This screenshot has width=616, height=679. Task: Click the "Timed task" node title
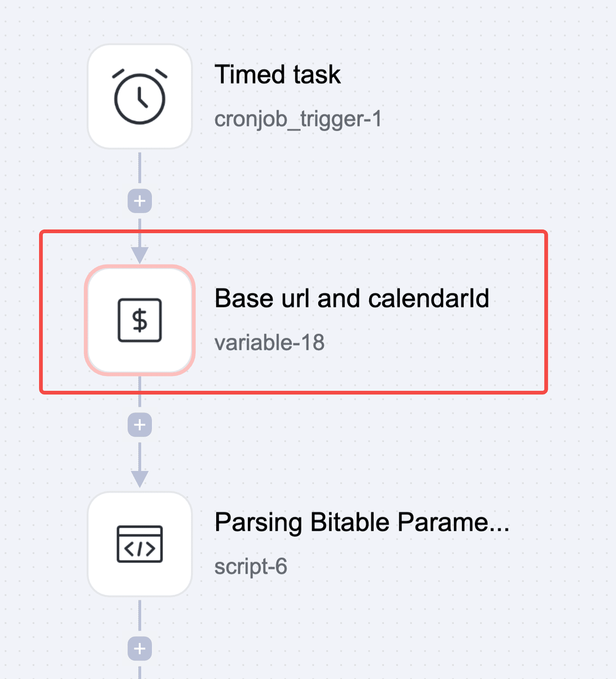pos(277,75)
